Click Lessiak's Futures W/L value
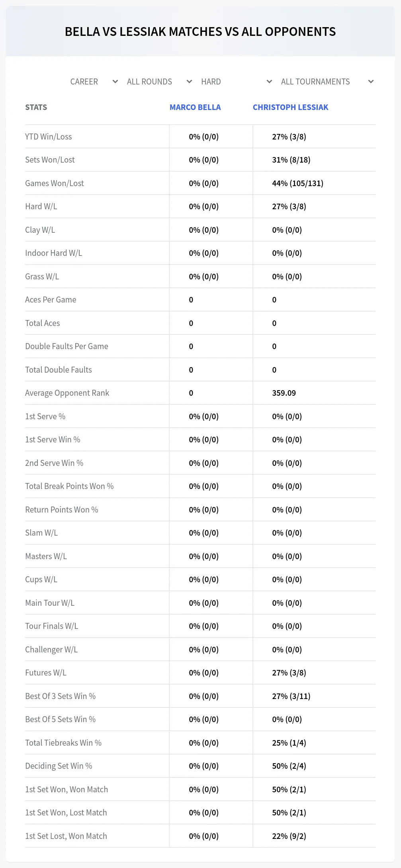This screenshot has width=401, height=868. click(x=289, y=673)
